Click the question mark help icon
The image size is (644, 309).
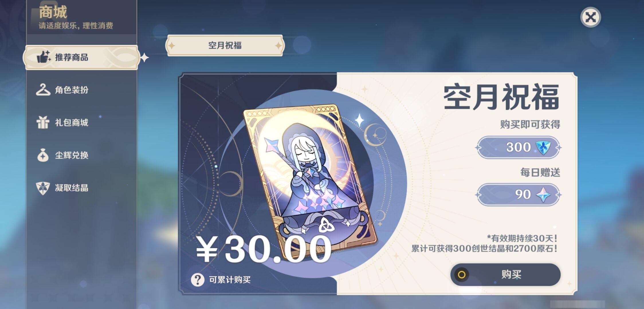pyautogui.click(x=198, y=280)
